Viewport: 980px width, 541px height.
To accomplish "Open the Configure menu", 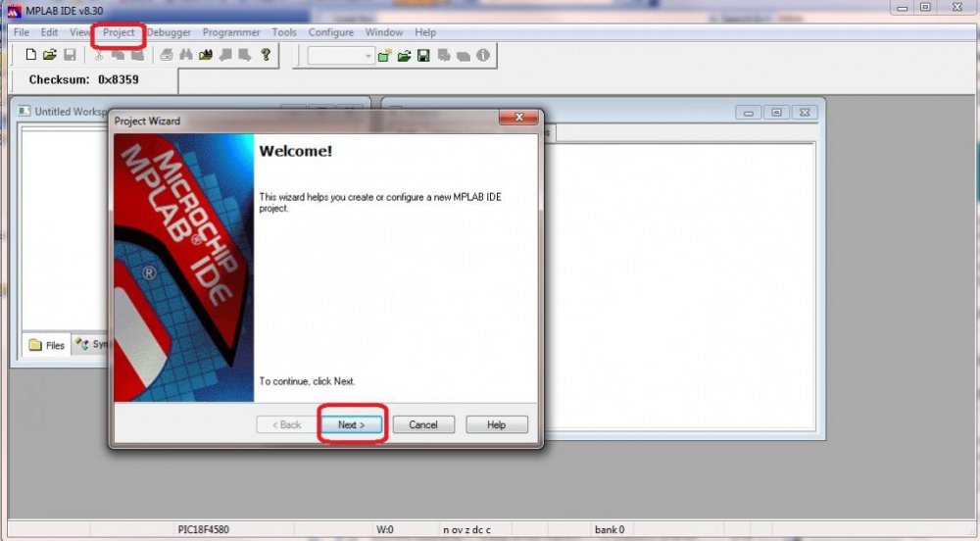I will coord(331,32).
